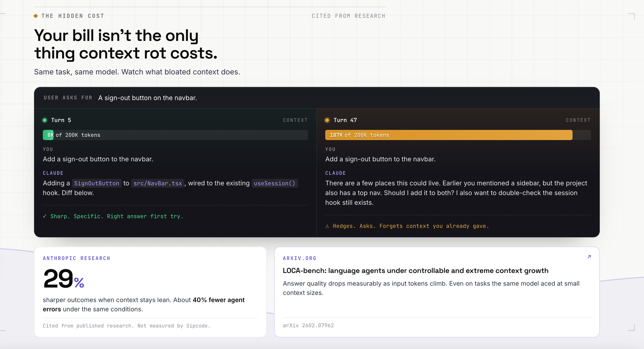The height and width of the screenshot is (349, 644).
Task: Click 'Hedges. Asks. Forgets context' verdict
Action: click(x=411, y=226)
